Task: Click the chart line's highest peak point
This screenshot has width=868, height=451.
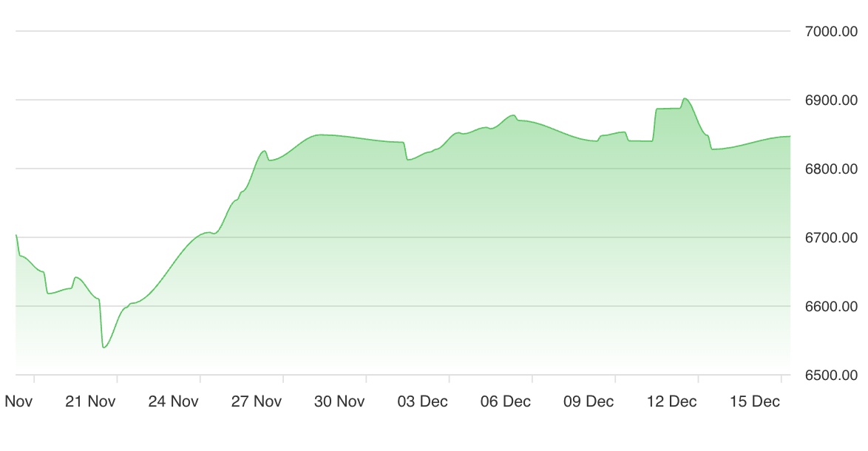Action: [x=685, y=98]
